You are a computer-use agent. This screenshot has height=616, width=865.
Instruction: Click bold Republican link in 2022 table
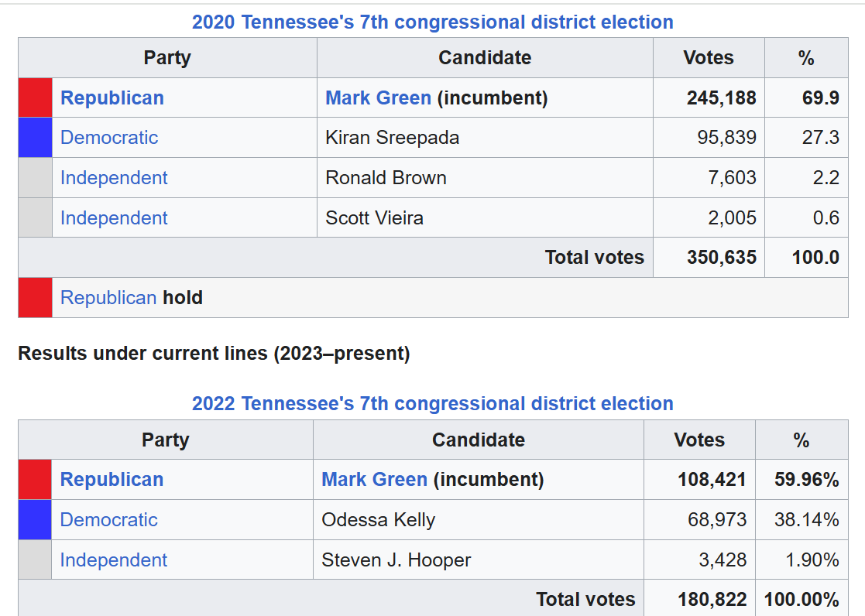pos(112,479)
